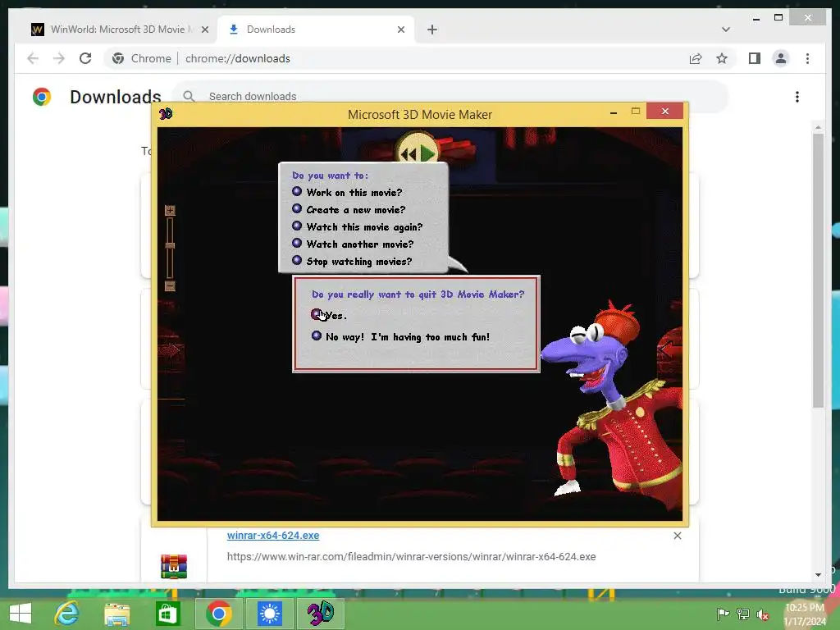Click the Chrome logo on Downloads page
840x630 pixels.
pos(41,97)
